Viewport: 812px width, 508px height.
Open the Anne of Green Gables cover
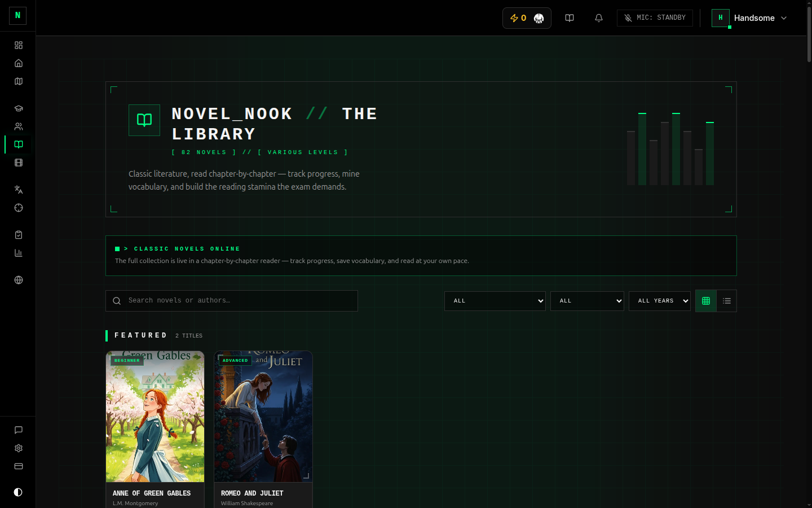[x=155, y=417]
